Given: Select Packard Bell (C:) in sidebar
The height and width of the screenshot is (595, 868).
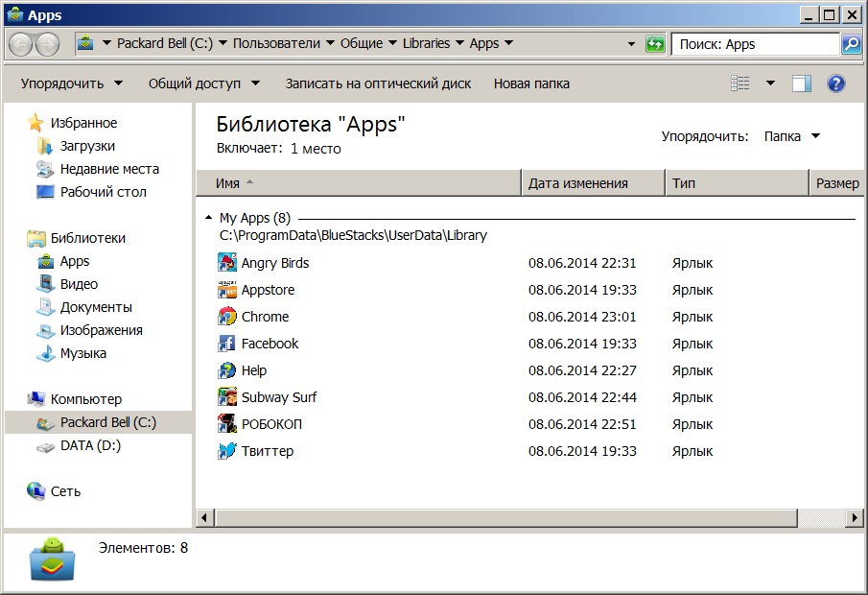Looking at the screenshot, I should tap(99, 422).
